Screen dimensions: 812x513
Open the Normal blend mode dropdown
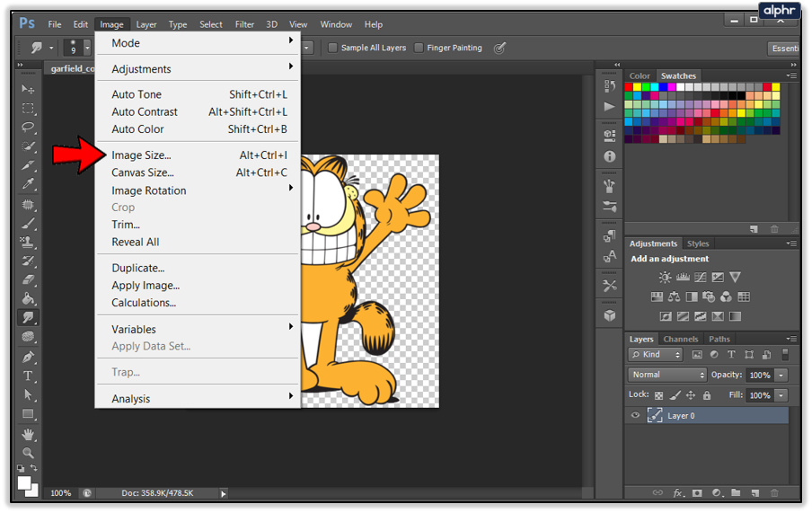coord(667,375)
